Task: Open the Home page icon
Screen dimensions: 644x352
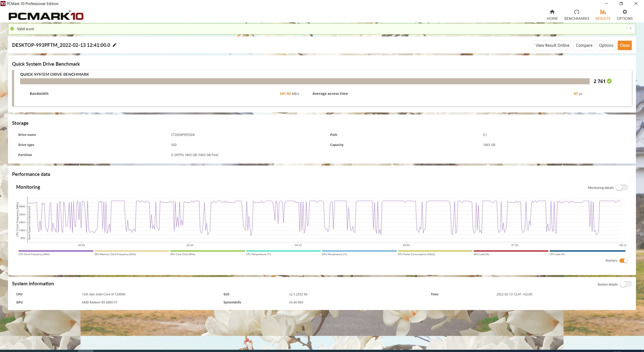Action: 552,12
